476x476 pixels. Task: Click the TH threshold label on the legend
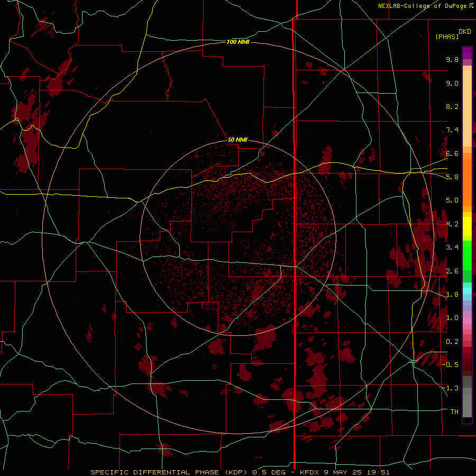pos(454,412)
